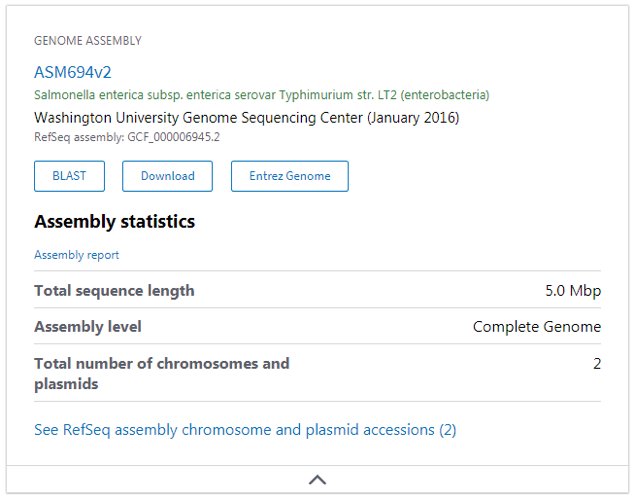See RefSeq chromosome and plasmid accessions
The height and width of the screenshot is (499, 633).
(x=245, y=430)
